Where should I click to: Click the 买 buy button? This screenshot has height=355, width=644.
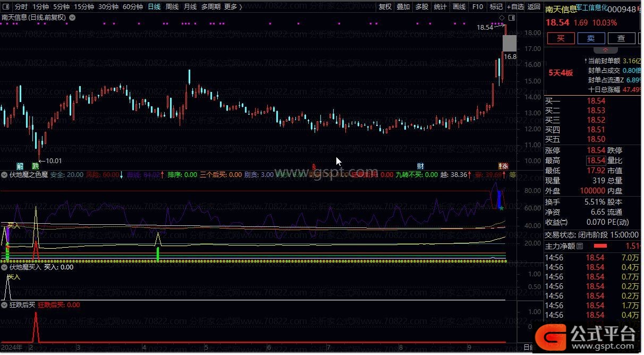560,38
